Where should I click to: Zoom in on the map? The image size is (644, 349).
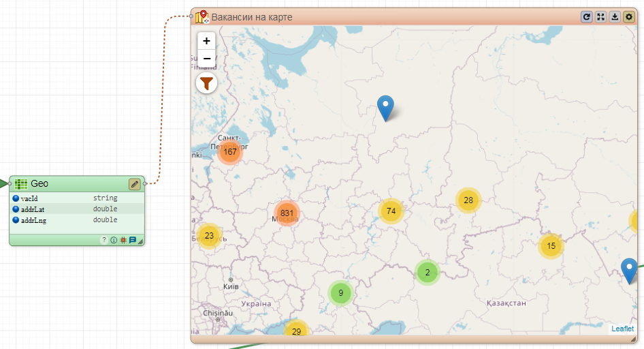pos(207,41)
